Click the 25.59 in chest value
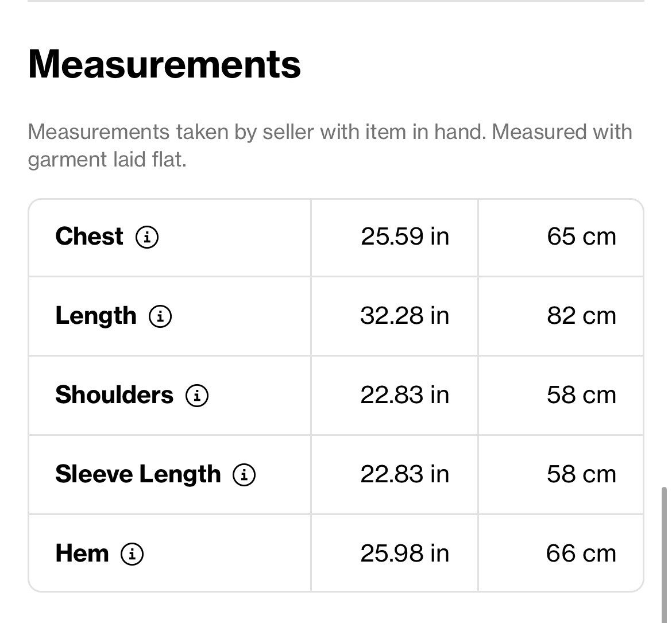672x623 pixels. (405, 237)
